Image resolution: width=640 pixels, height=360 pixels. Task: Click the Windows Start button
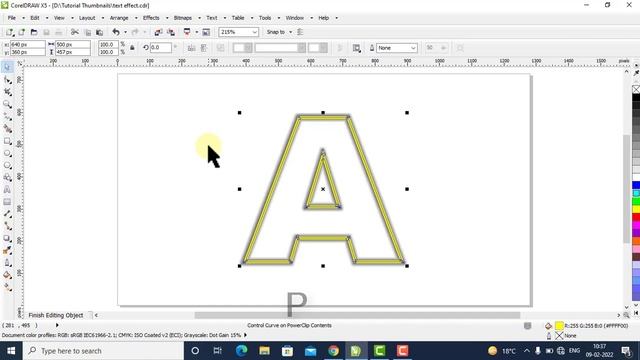11,351
